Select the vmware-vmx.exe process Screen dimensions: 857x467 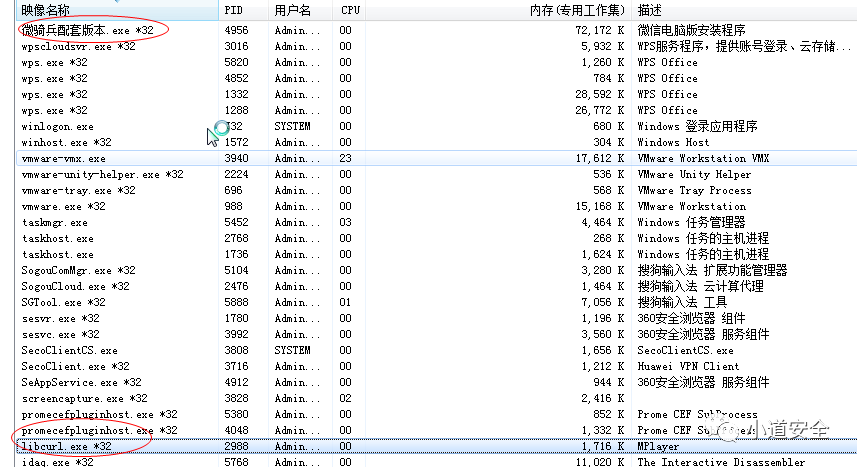[437, 159]
